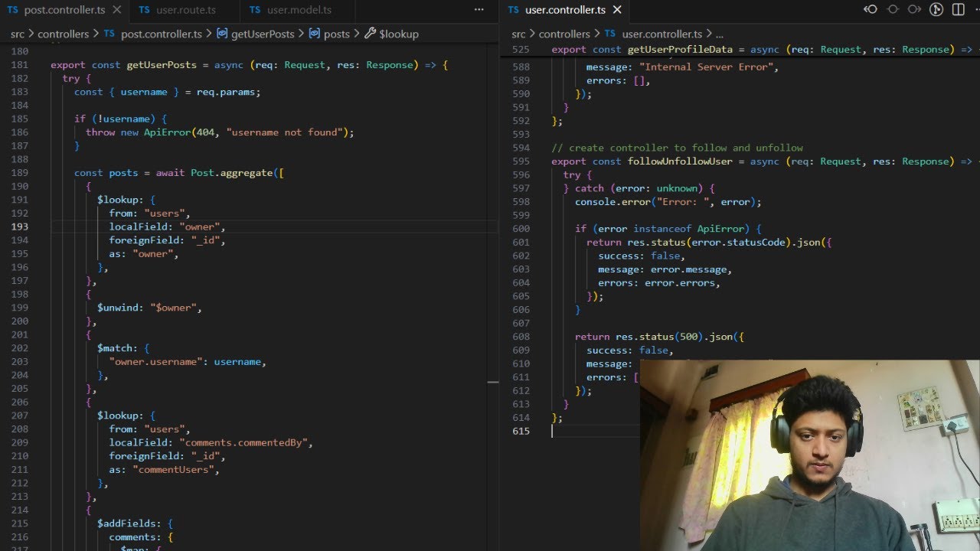The image size is (980, 551).
Task: Click the left editor scrollbar marker
Action: pos(493,381)
